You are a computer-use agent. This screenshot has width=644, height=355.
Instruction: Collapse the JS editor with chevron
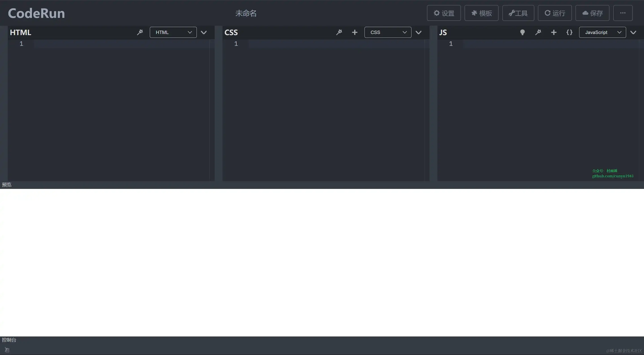click(x=633, y=32)
